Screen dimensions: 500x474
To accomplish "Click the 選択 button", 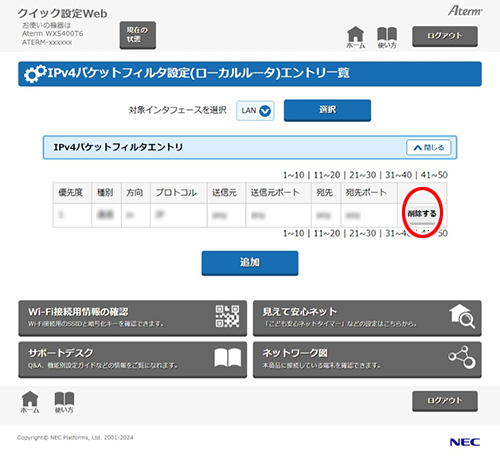I will point(327,110).
